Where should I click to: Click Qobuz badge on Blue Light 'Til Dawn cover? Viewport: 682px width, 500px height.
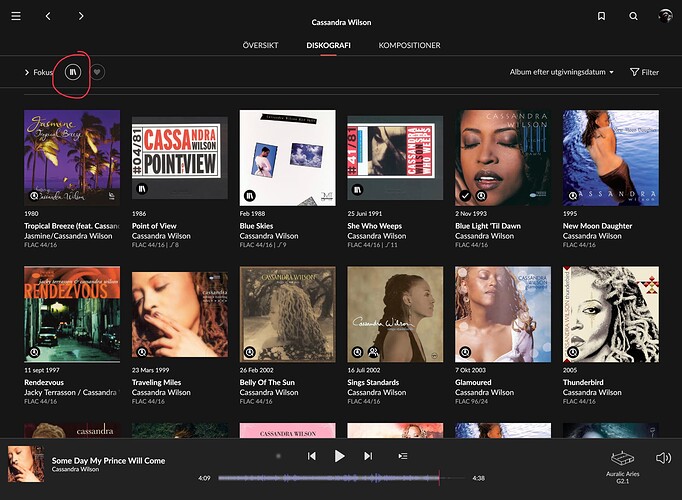[x=481, y=196]
